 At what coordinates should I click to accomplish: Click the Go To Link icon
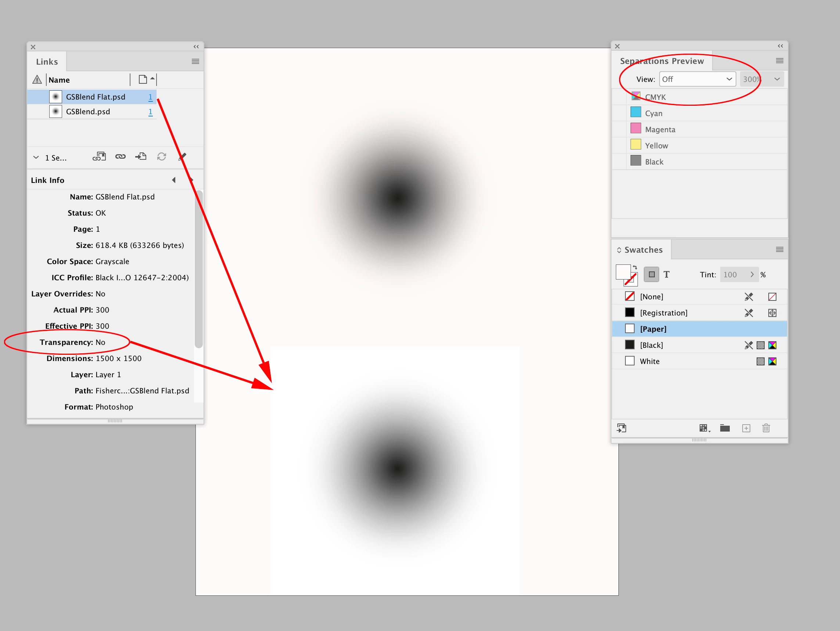[x=141, y=157]
